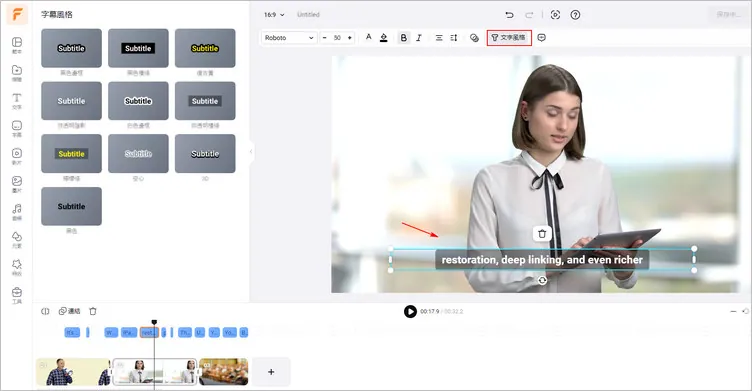This screenshot has width=752, height=391.
Task: Toggle Italic formatting button
Action: 419,37
